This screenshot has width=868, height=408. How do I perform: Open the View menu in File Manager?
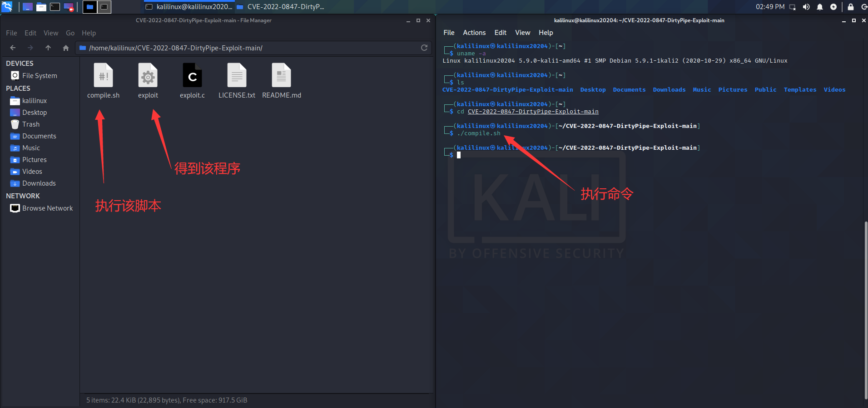click(51, 33)
